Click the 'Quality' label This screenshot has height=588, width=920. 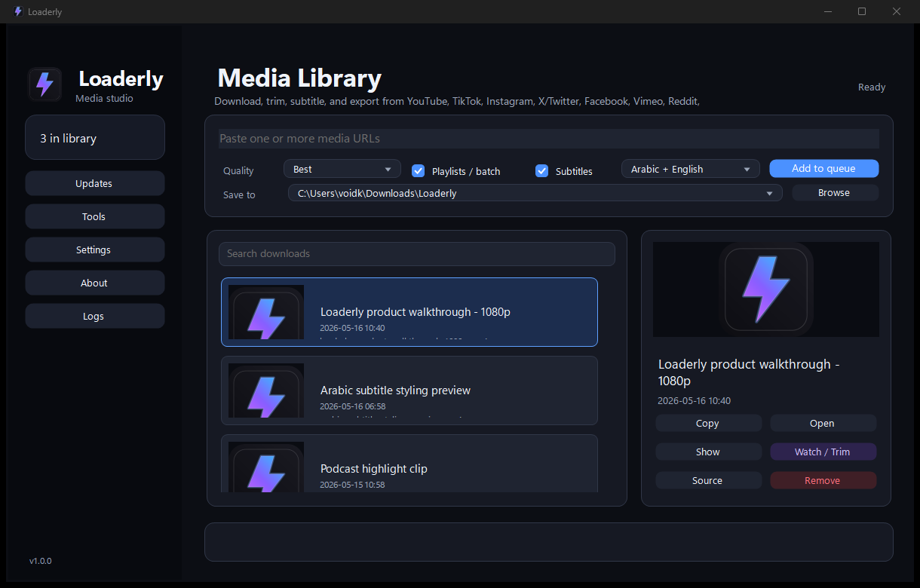[x=238, y=170]
